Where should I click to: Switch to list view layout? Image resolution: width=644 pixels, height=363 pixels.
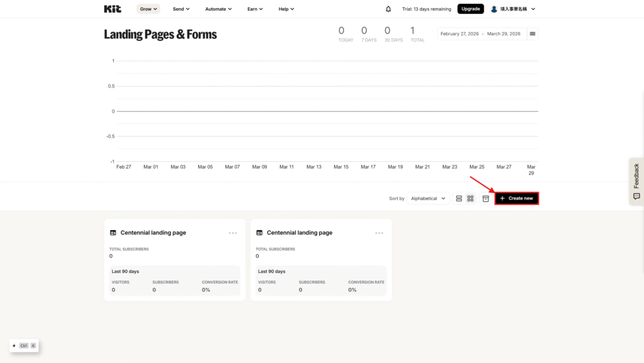tap(459, 198)
